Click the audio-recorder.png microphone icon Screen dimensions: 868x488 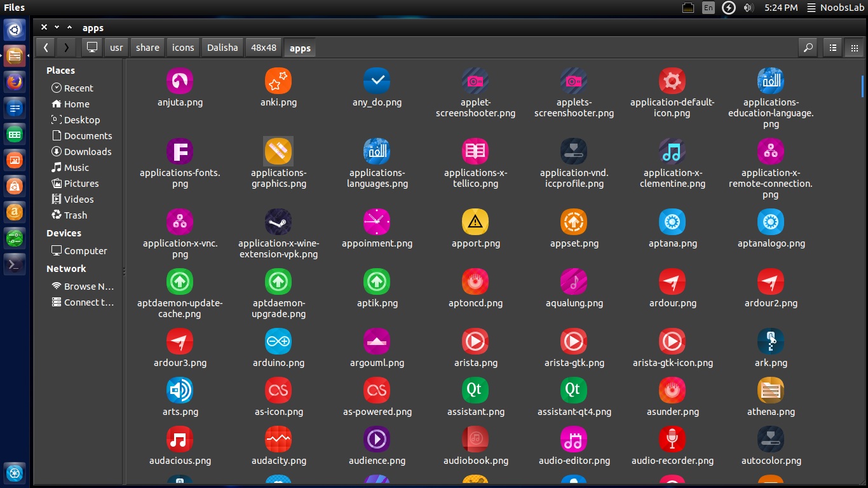pos(672,439)
